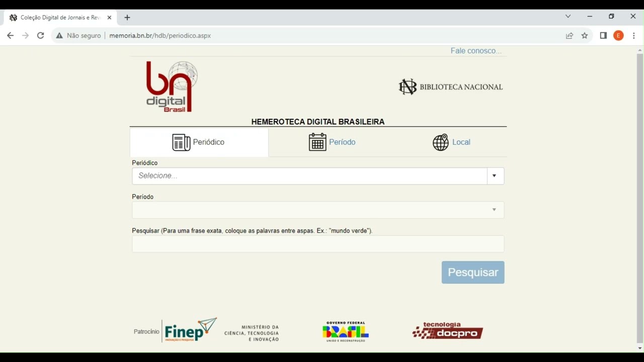
Task: Expand the Periódico dropdown arrow
Action: tap(495, 176)
